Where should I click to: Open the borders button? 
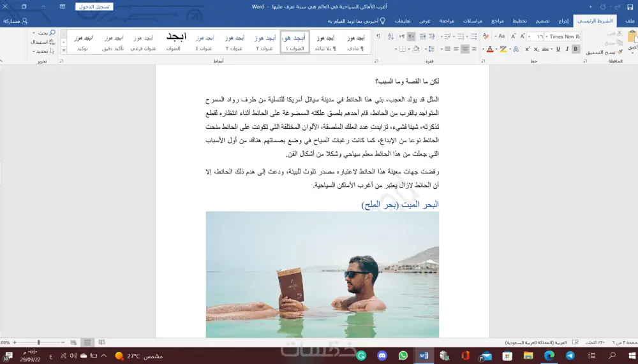pos(403,49)
